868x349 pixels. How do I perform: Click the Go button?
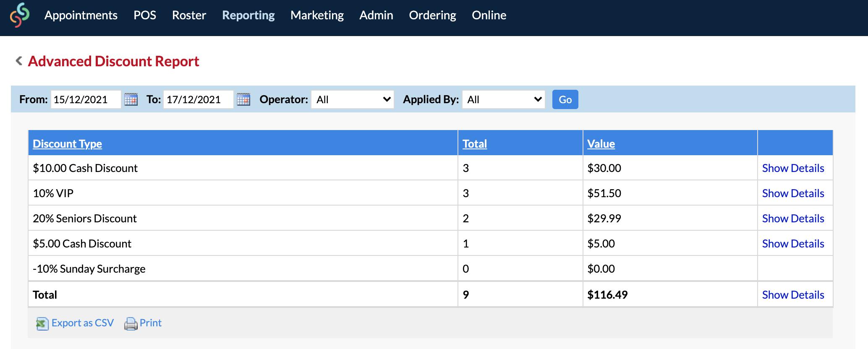click(x=565, y=99)
